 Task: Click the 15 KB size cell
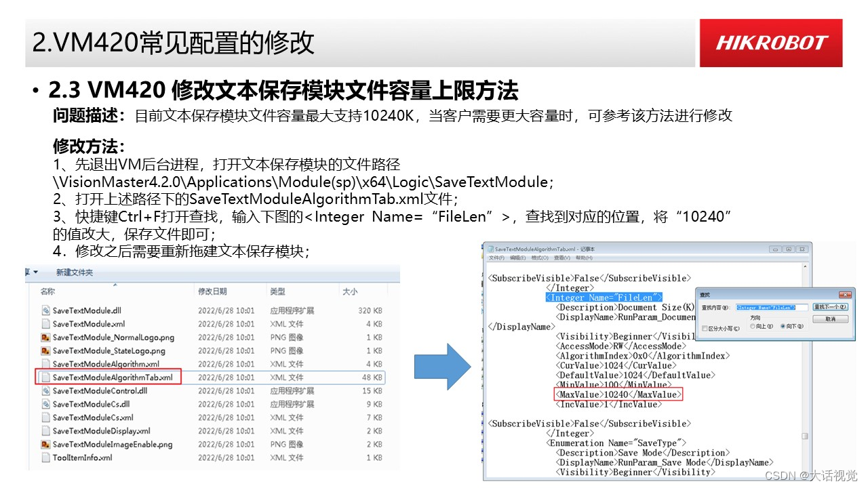[372, 390]
